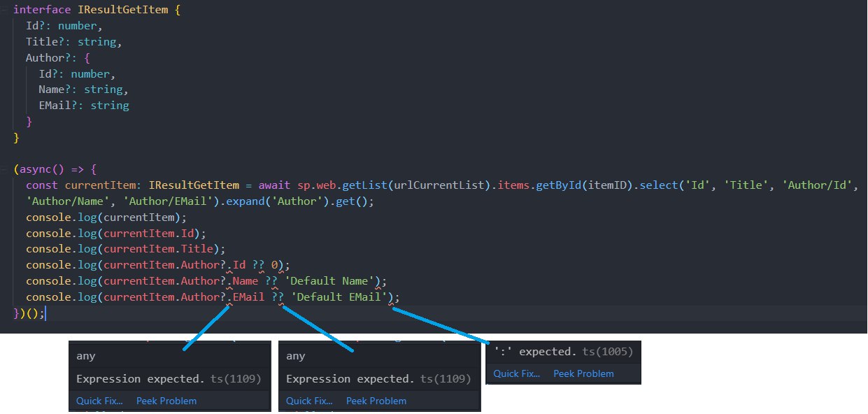Open Quick Fix in the ':' expected popup
The image size is (868, 414).
517,373
